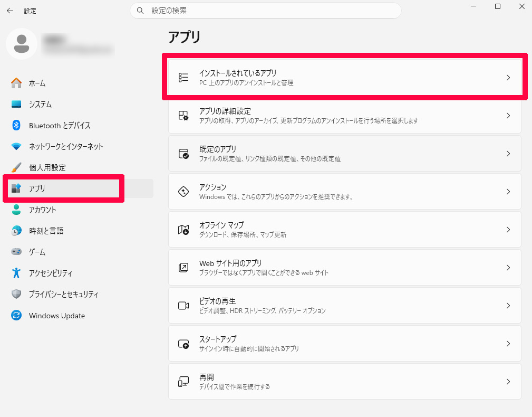Image resolution: width=532 pixels, height=417 pixels.
Task: Click the back arrow icon in title bar
Action: pyautogui.click(x=10, y=11)
